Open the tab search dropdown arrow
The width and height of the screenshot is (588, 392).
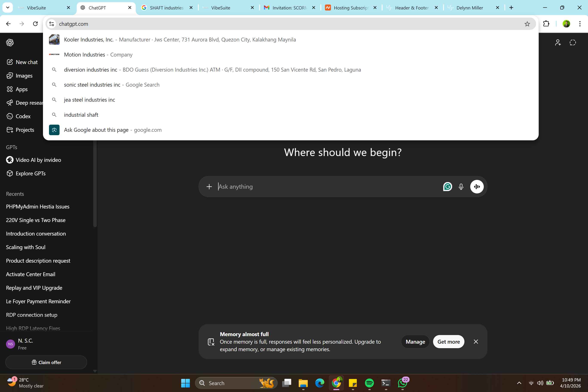click(8, 8)
